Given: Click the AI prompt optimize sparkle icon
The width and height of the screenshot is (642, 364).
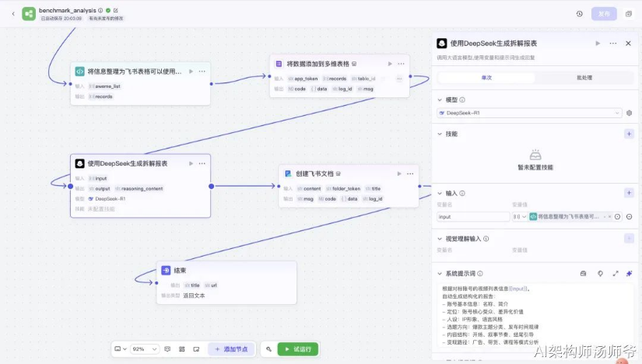Looking at the screenshot, I should click(x=630, y=274).
